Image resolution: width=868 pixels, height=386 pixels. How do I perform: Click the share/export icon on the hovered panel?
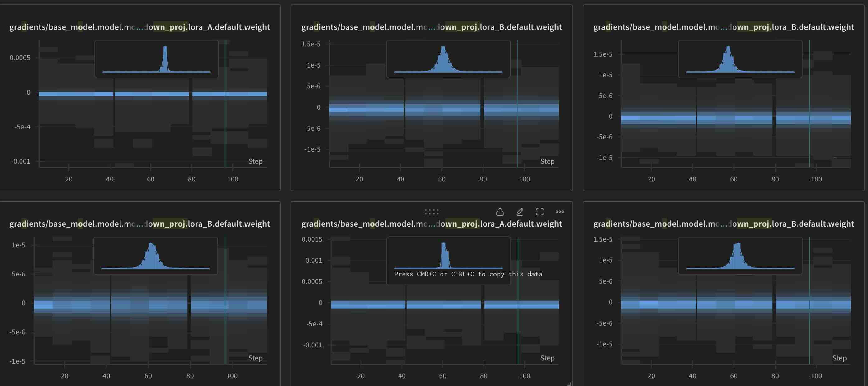(x=500, y=212)
